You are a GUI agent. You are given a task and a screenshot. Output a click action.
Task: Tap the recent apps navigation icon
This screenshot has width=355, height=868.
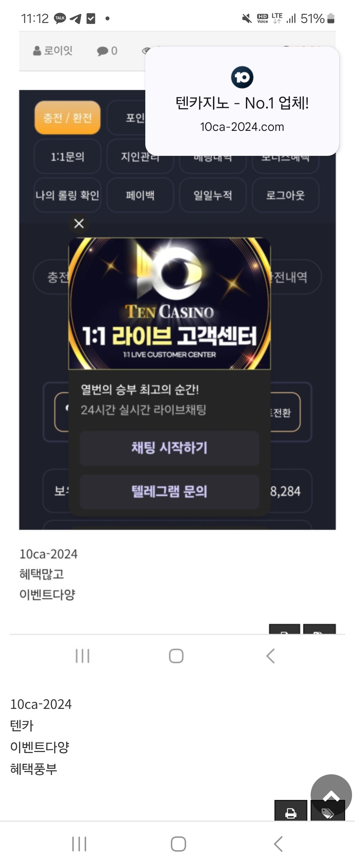(80, 844)
